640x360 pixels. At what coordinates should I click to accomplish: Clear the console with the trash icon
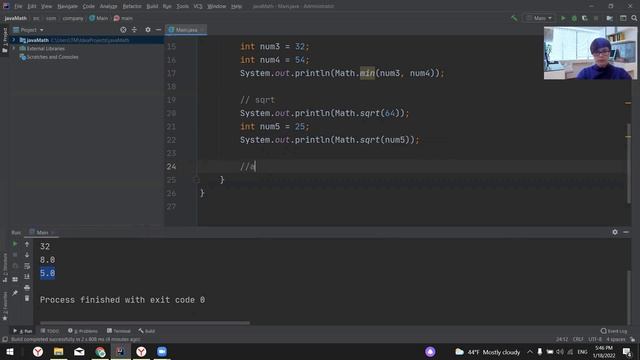coord(27,298)
